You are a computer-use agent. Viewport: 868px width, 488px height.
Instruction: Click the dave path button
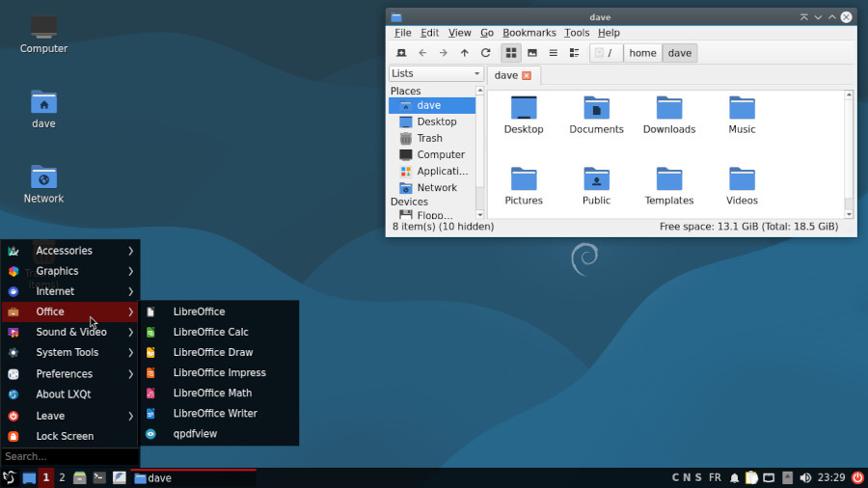click(x=680, y=53)
